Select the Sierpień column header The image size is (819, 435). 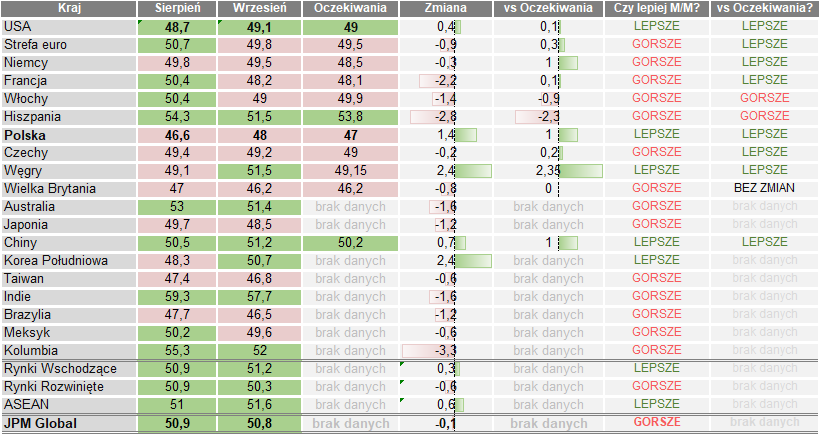(x=177, y=8)
